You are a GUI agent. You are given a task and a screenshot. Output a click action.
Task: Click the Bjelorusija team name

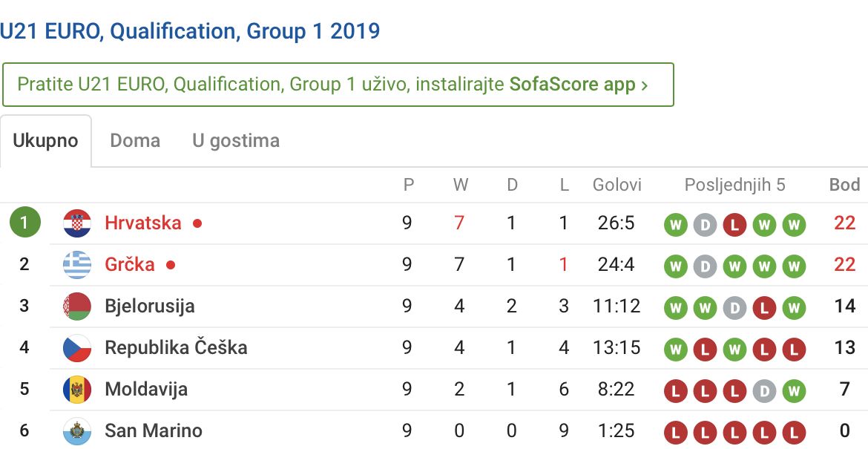pyautogui.click(x=150, y=307)
